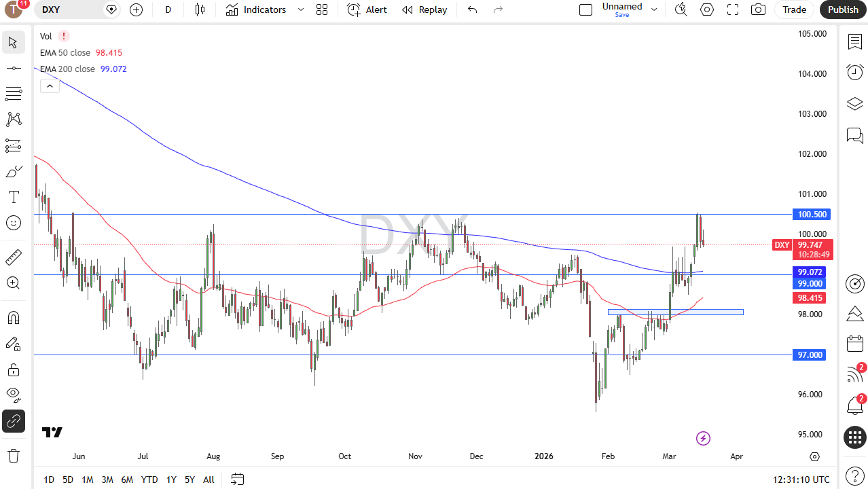Remove drawings with trash icon
Image resolution: width=868 pixels, height=489 pixels.
pos(13,455)
